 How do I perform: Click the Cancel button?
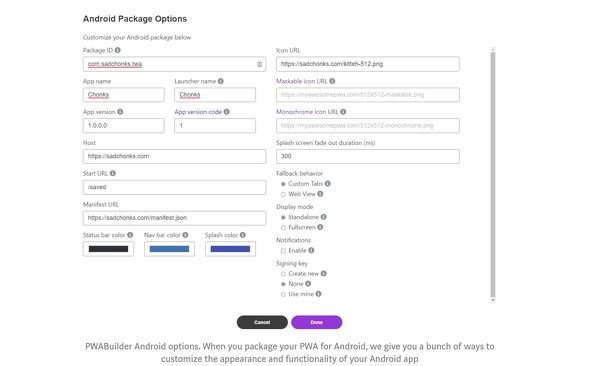[x=262, y=322]
